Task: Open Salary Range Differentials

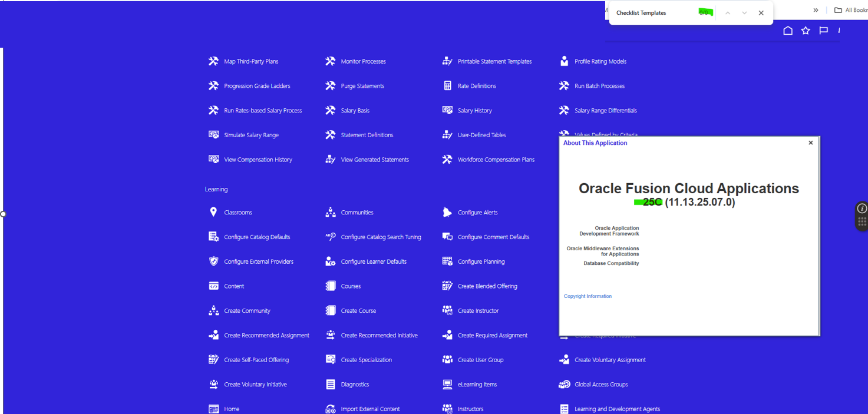Action: 606,110
